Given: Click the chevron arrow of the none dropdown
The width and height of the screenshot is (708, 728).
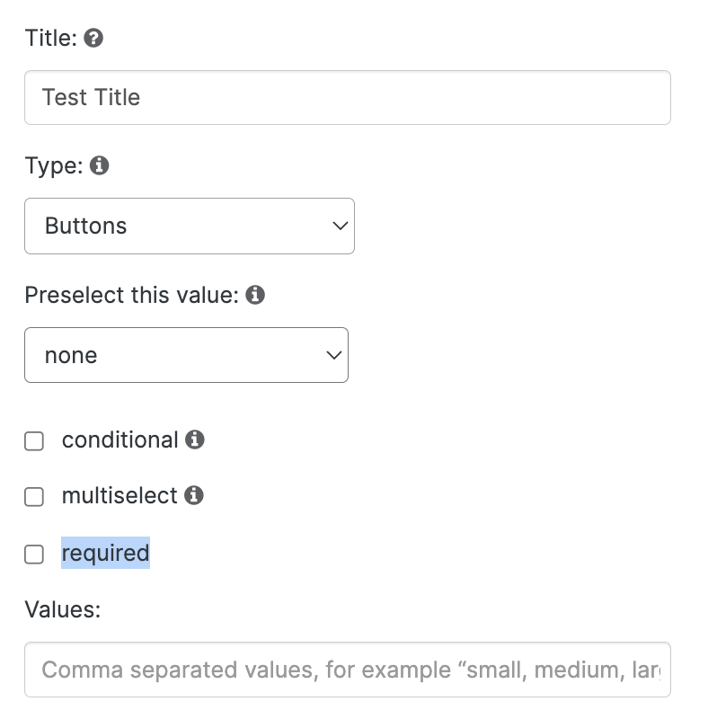Looking at the screenshot, I should [334, 356].
